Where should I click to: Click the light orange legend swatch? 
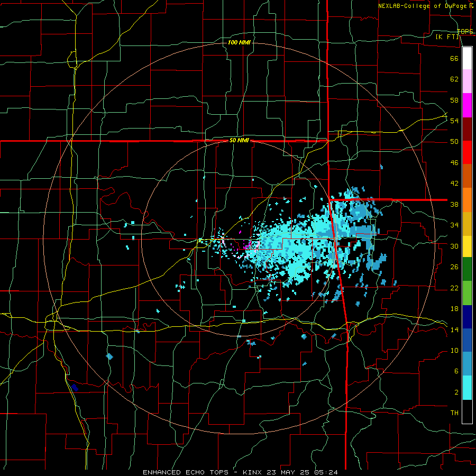(x=467, y=199)
